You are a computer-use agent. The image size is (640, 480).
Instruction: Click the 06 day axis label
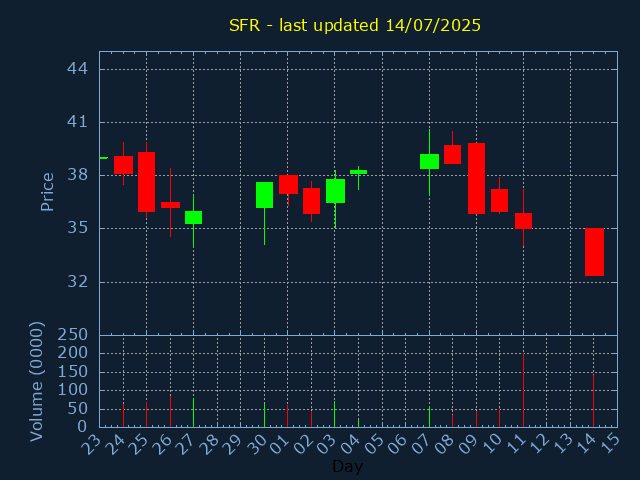coord(398,444)
